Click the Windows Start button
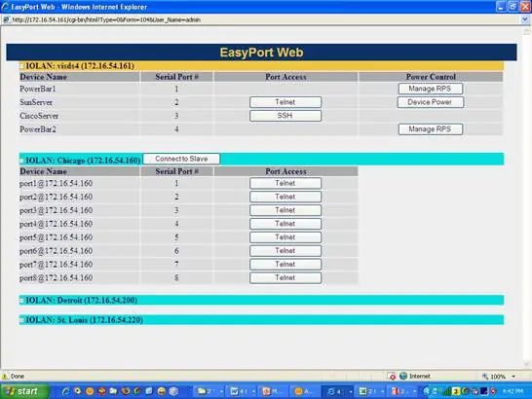The image size is (532, 399). 23,391
